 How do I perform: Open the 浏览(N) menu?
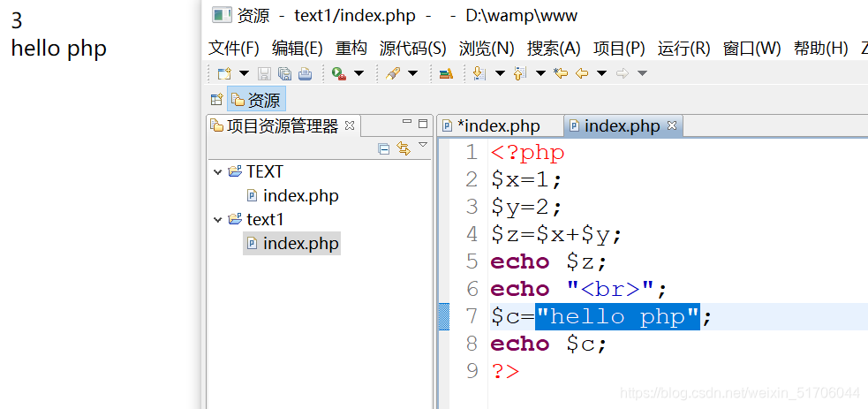(x=487, y=49)
